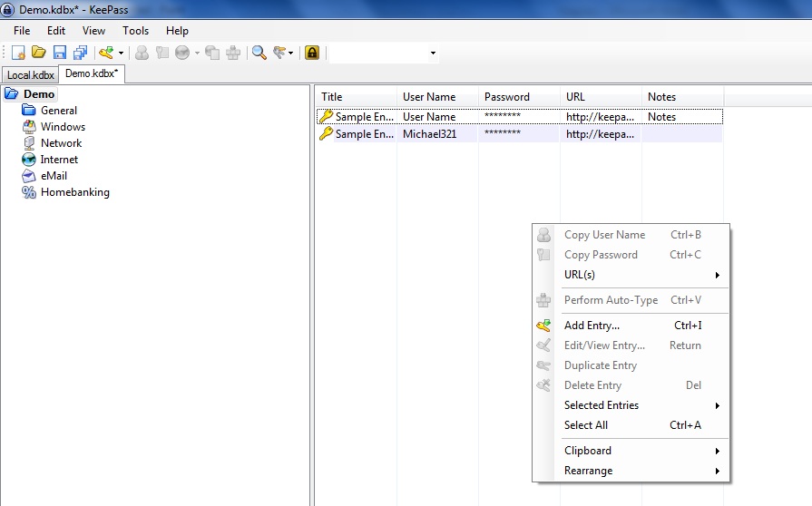Open the Edit menu
This screenshot has height=506, width=812.
pos(56,31)
